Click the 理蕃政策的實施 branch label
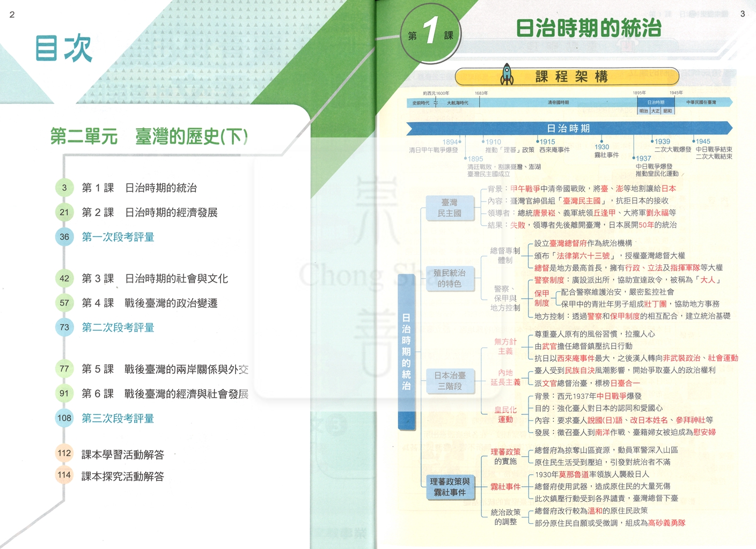The height and width of the screenshot is (549, 756). click(505, 457)
